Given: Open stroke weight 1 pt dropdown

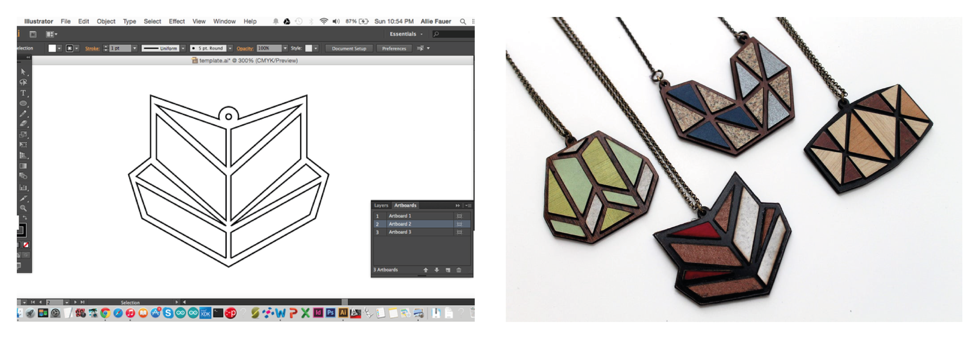Looking at the screenshot, I should pyautogui.click(x=134, y=48).
